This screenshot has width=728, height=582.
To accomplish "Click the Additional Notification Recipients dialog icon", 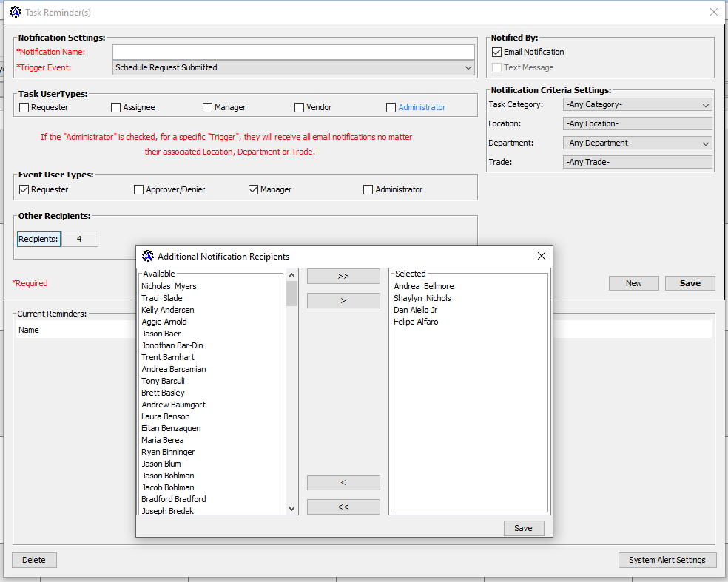I will (x=147, y=256).
